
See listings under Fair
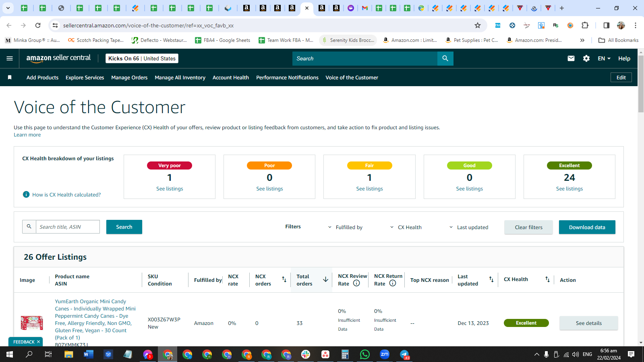[x=369, y=188]
